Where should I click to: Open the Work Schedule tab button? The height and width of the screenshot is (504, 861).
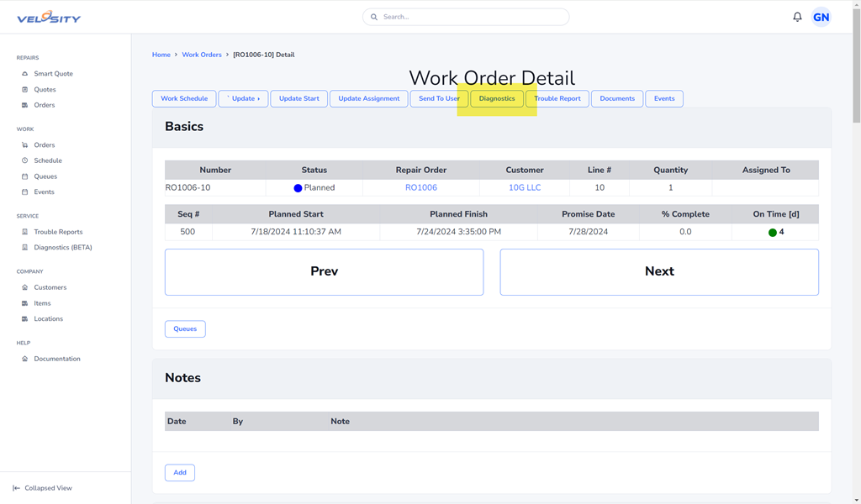pos(184,99)
